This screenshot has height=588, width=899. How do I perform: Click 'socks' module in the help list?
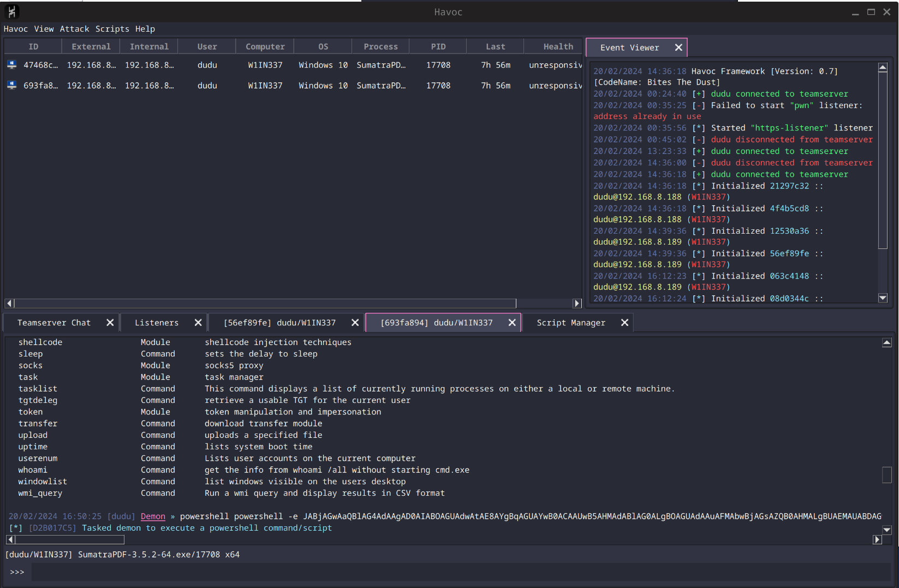(x=31, y=366)
